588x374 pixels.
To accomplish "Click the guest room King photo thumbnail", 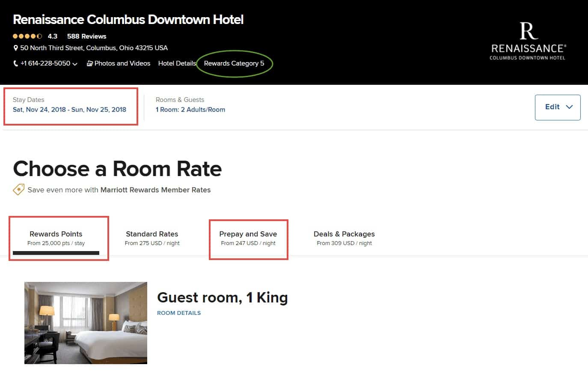I will click(86, 323).
